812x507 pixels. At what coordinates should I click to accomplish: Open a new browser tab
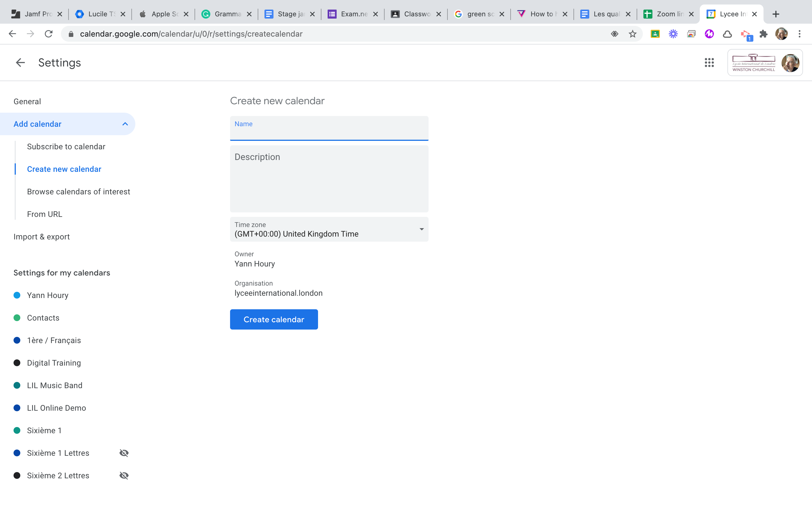click(x=775, y=14)
